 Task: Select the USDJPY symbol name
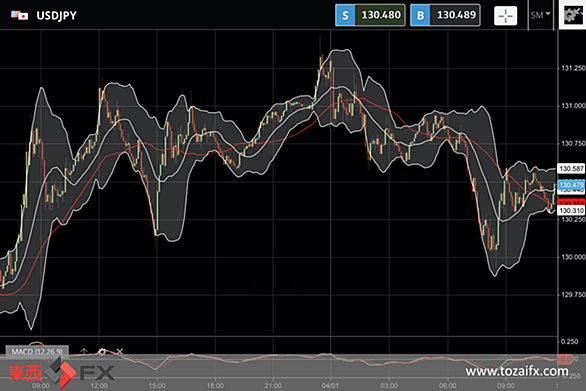pos(57,16)
